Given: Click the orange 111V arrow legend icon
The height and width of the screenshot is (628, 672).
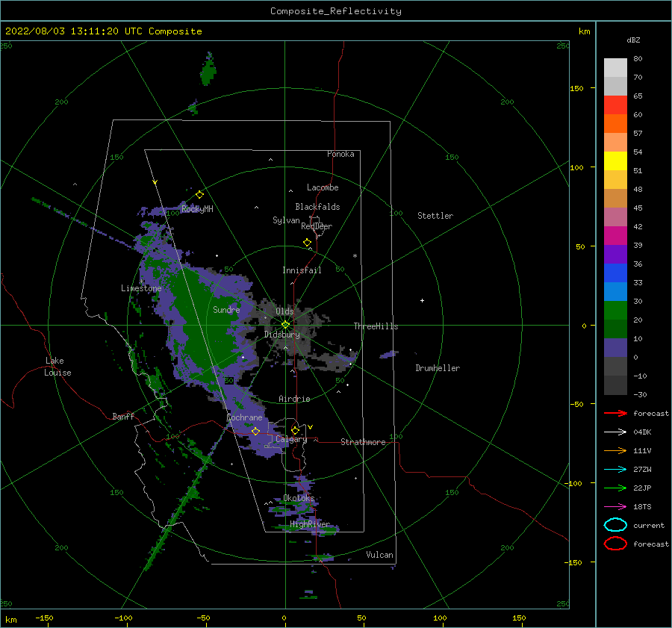Looking at the screenshot, I should (615, 450).
